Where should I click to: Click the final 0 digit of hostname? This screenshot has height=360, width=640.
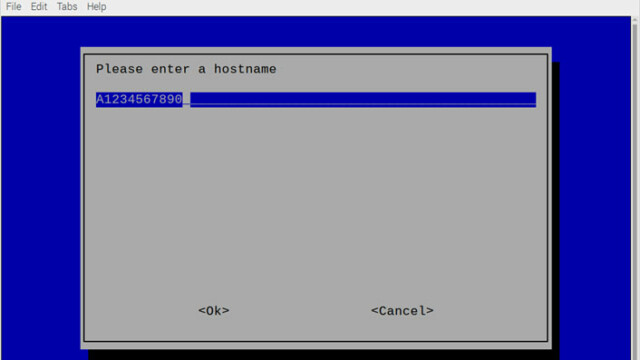[x=178, y=99]
